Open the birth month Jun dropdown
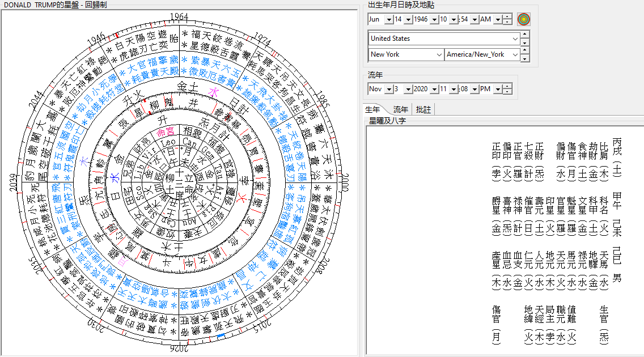 (388, 19)
